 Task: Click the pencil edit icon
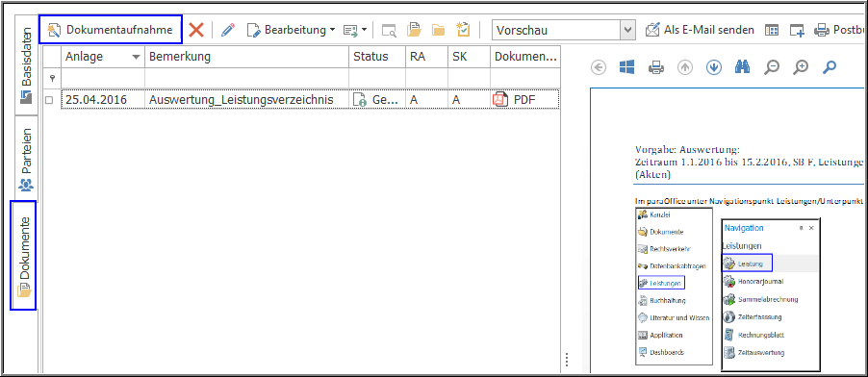click(x=227, y=30)
